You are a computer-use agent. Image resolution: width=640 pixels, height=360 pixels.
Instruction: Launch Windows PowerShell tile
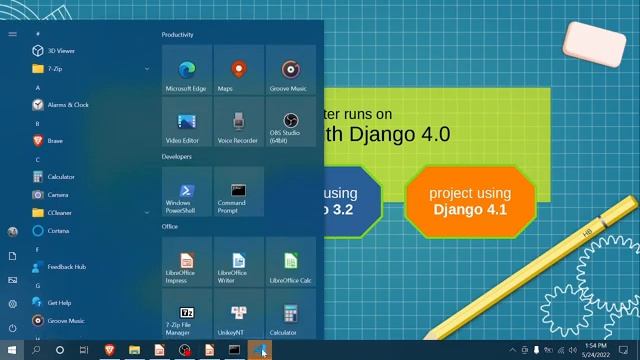click(187, 191)
